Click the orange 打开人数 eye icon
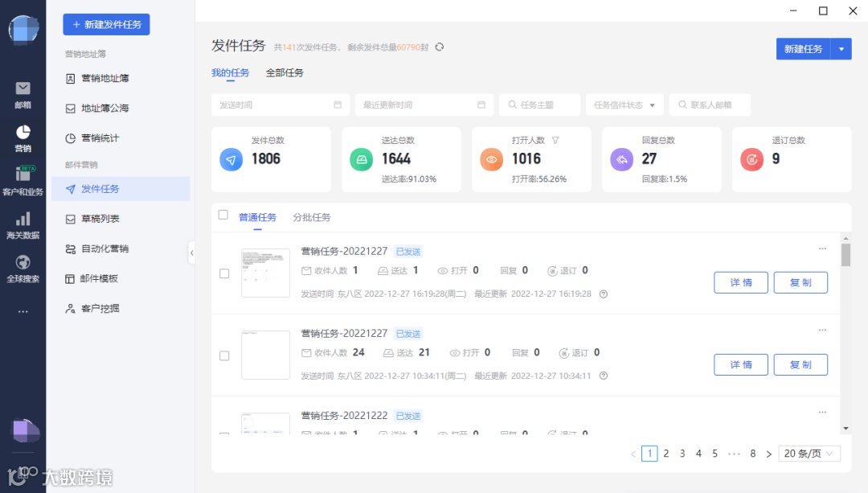Image resolution: width=868 pixels, height=493 pixels. point(491,159)
